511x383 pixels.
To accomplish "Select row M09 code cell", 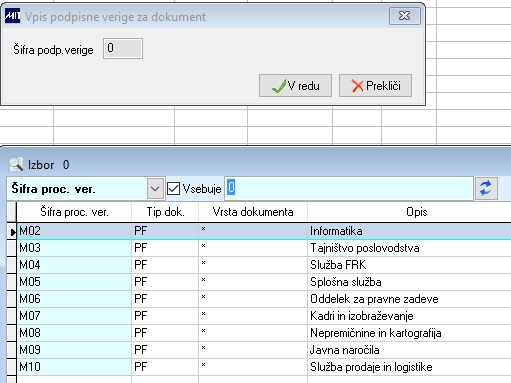I will point(74,350).
